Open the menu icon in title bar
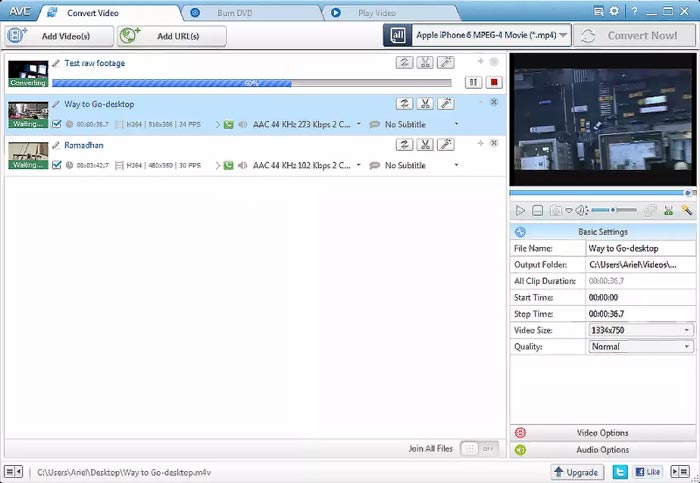The width and height of the screenshot is (700, 483). pos(599,11)
